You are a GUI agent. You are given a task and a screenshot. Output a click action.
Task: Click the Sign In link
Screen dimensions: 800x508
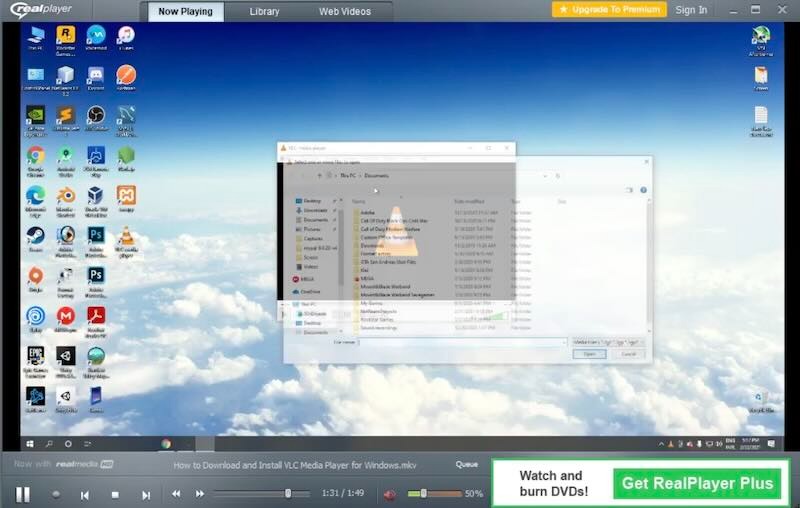click(x=691, y=10)
